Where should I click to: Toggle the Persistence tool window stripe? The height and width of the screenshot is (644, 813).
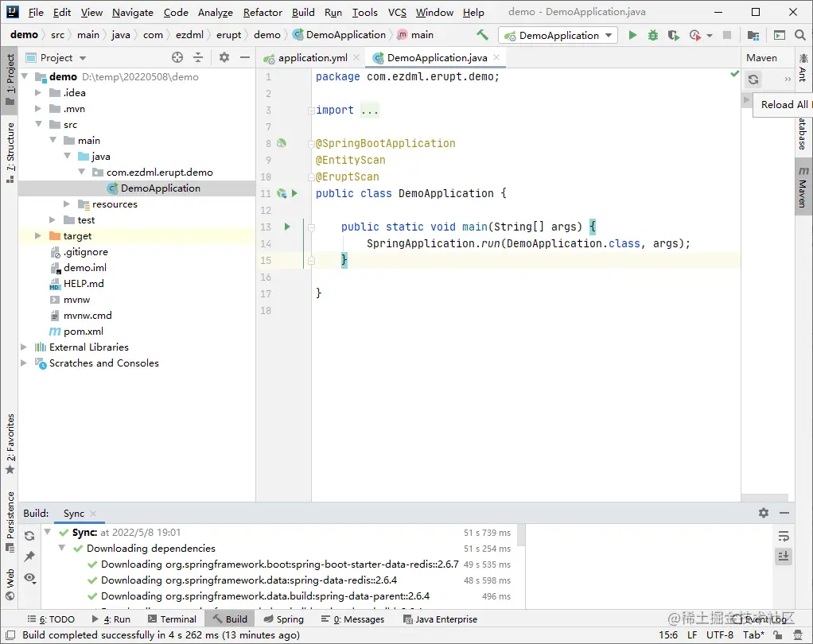click(x=10, y=522)
